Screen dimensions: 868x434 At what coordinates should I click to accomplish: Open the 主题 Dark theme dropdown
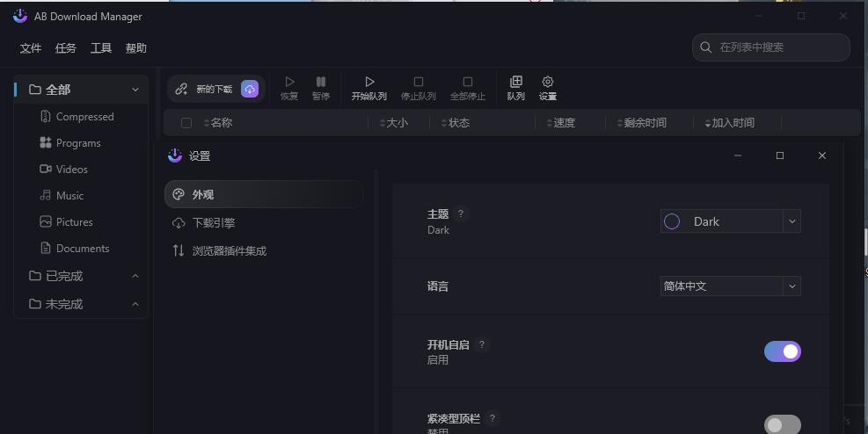pos(791,221)
